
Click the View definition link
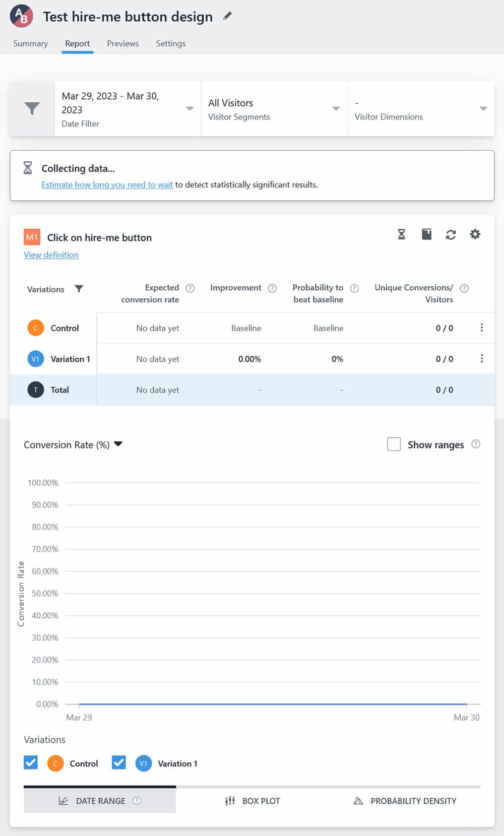(51, 254)
